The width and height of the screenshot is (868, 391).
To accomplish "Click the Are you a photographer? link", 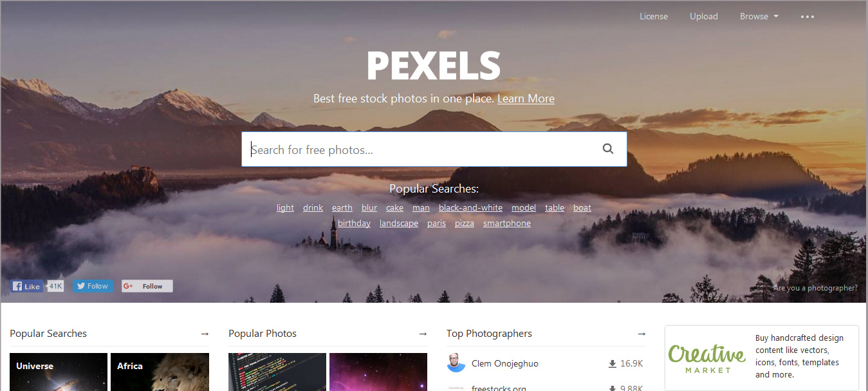I will pyautogui.click(x=815, y=288).
